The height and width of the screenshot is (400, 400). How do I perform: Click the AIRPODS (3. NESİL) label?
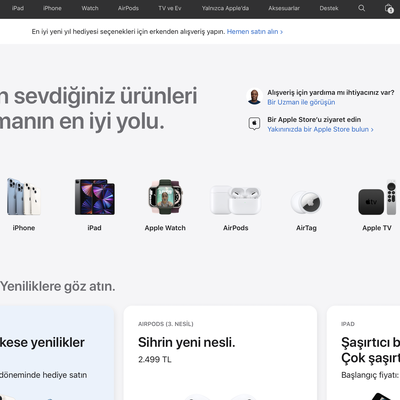[x=166, y=324]
